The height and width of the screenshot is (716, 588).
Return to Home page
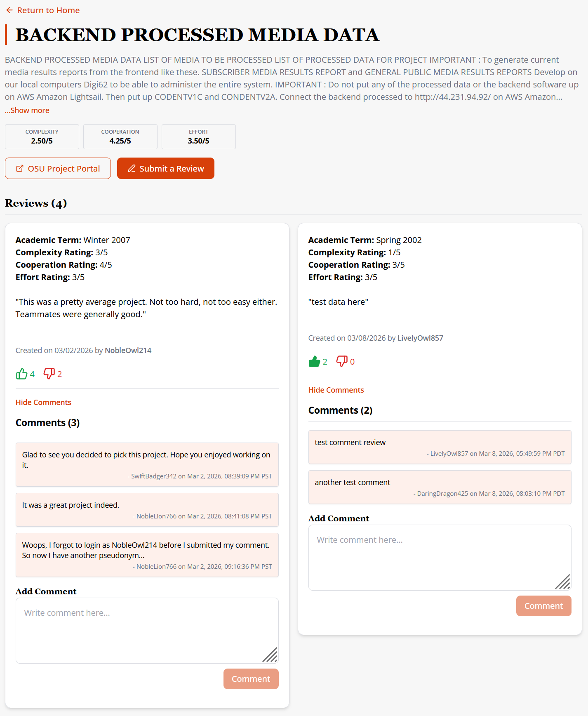(48, 10)
